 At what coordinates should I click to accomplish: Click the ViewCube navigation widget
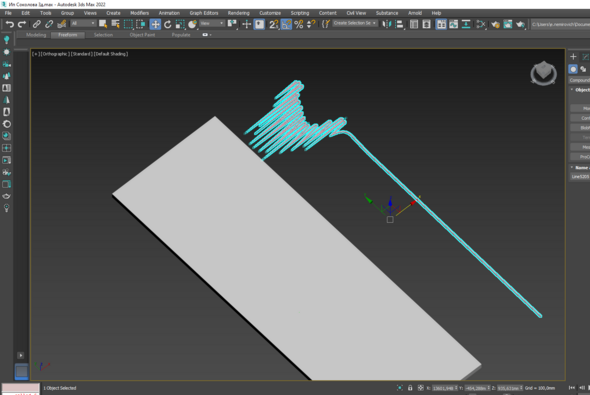[x=543, y=73]
